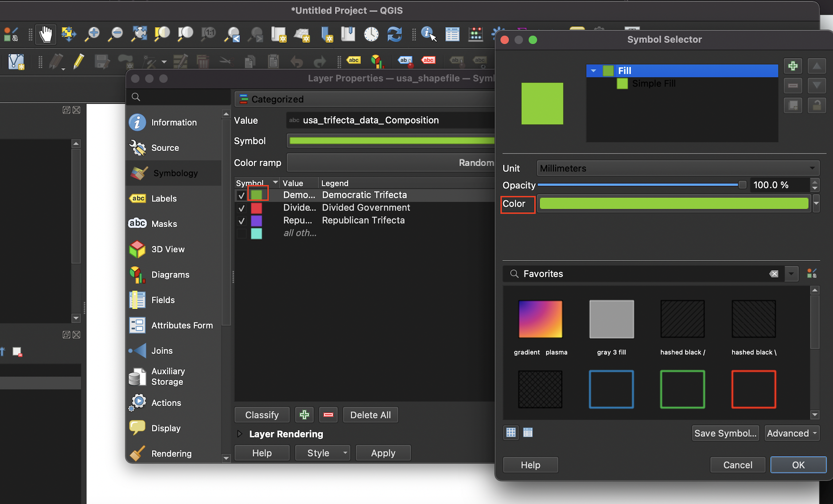Switch to the Source panel
The height and width of the screenshot is (504, 833).
tap(165, 147)
